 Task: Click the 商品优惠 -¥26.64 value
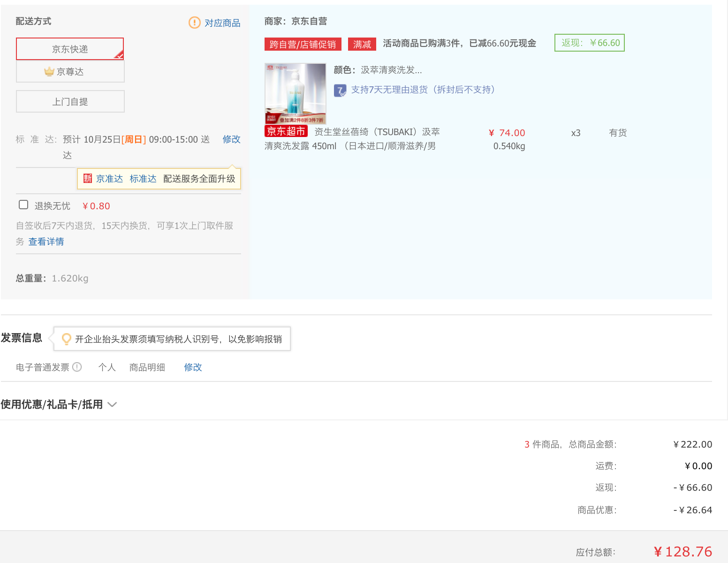point(692,510)
